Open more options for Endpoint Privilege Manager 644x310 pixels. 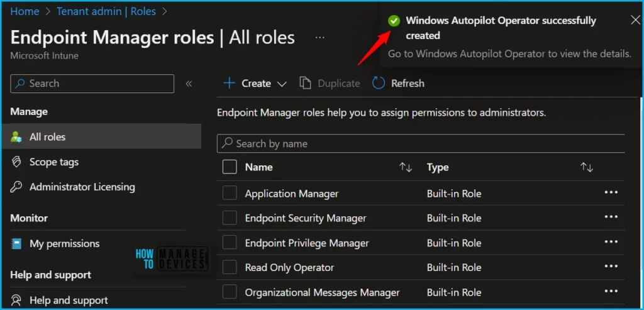(611, 242)
